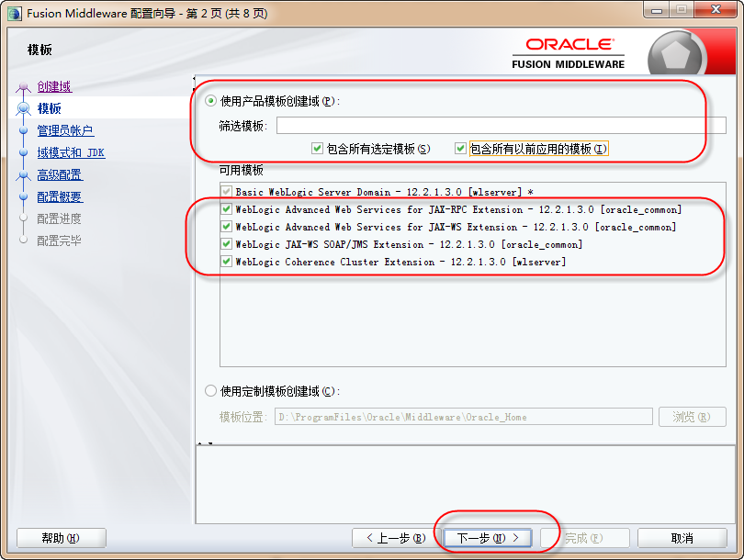Open the 高级配置 step link
This screenshot has height=560, width=744.
pos(60,175)
